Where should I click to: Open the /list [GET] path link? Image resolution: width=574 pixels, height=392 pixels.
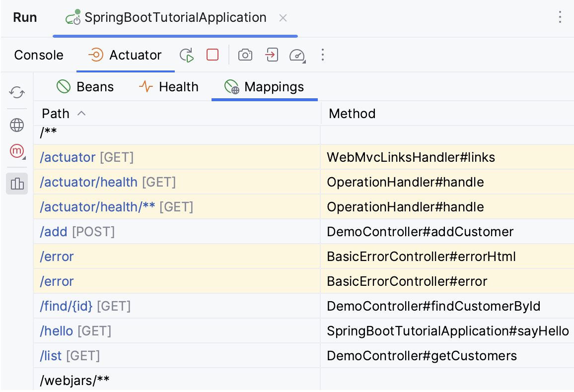point(70,356)
